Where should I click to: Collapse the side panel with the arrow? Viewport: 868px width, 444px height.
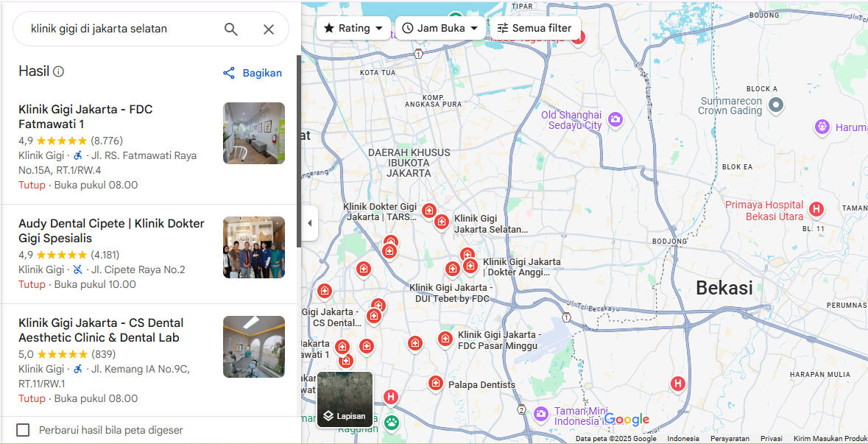pyautogui.click(x=309, y=223)
